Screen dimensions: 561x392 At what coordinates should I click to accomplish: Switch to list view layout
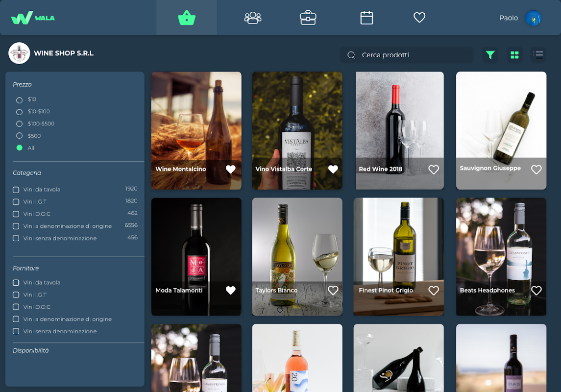click(538, 55)
